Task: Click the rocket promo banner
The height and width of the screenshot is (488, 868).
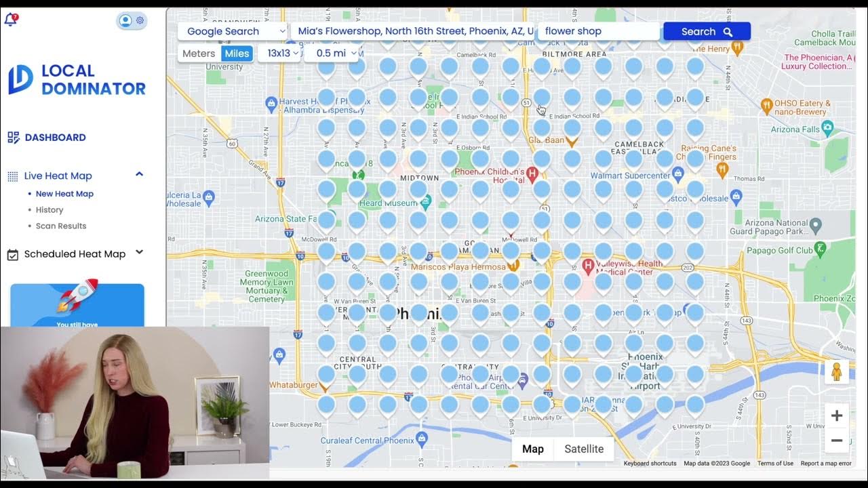Action: [77, 305]
